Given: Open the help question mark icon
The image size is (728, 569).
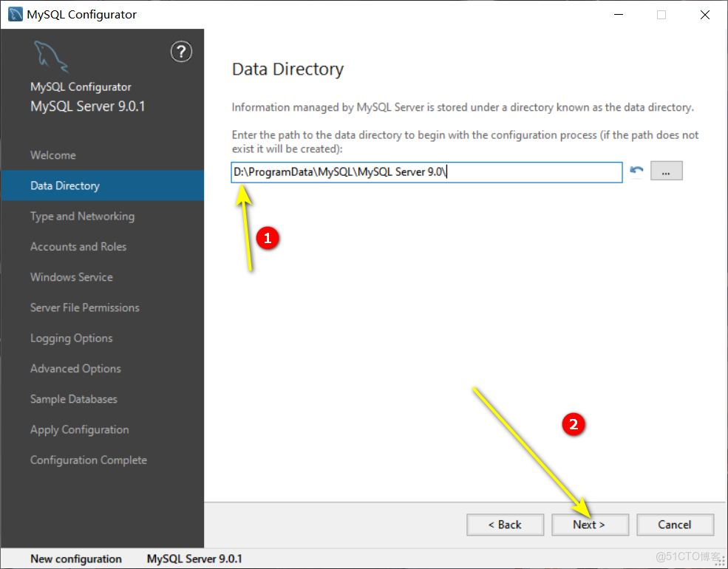Looking at the screenshot, I should [181, 52].
